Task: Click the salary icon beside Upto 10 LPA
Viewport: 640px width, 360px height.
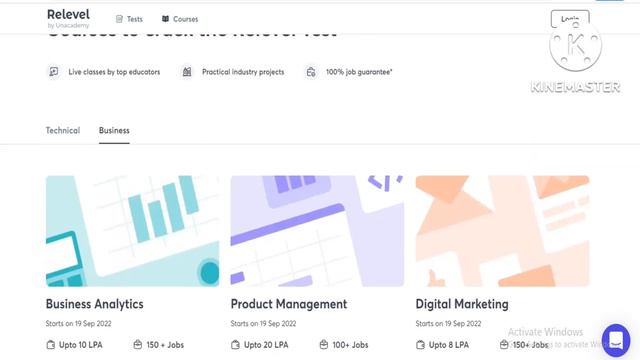Action: coord(51,345)
